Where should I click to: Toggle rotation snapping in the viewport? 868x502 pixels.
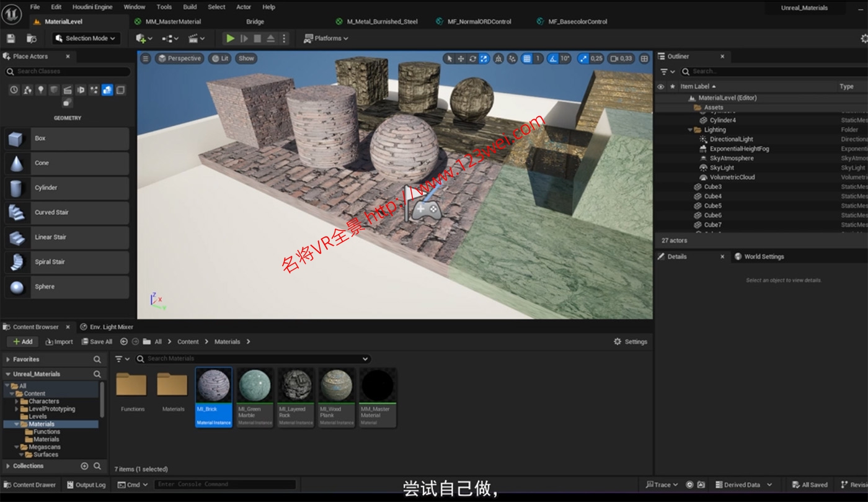tap(552, 58)
